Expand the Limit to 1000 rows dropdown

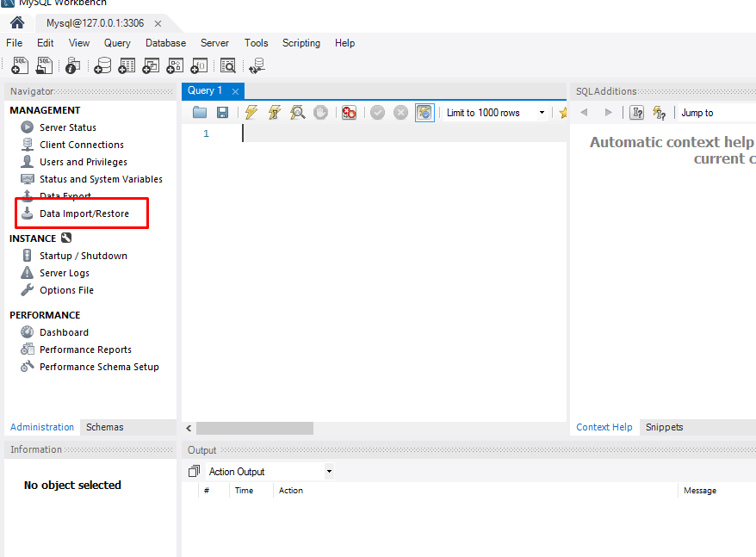click(542, 113)
